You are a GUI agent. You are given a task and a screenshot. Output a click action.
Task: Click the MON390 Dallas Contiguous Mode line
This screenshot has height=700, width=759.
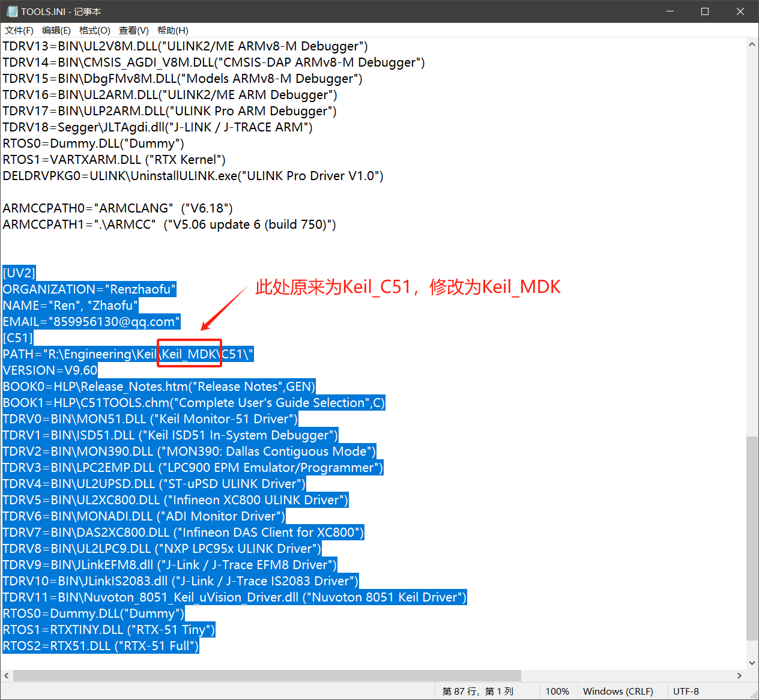(189, 451)
